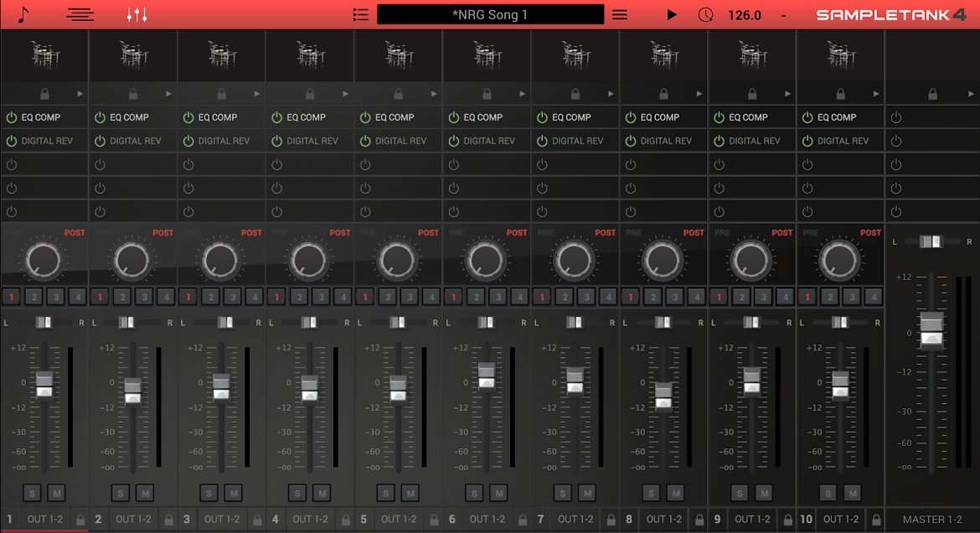Toggle DIGITAL REV power on channel 8
This screenshot has width=980, height=533.
(x=631, y=141)
